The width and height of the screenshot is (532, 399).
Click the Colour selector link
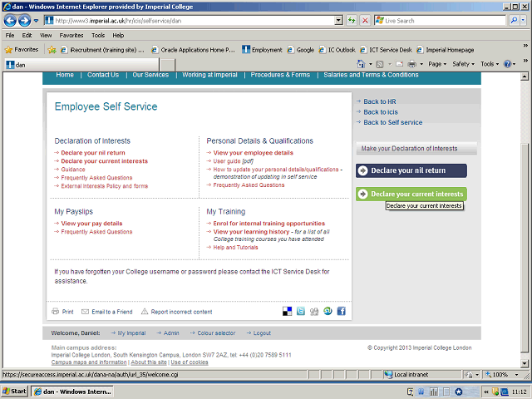[x=215, y=332]
